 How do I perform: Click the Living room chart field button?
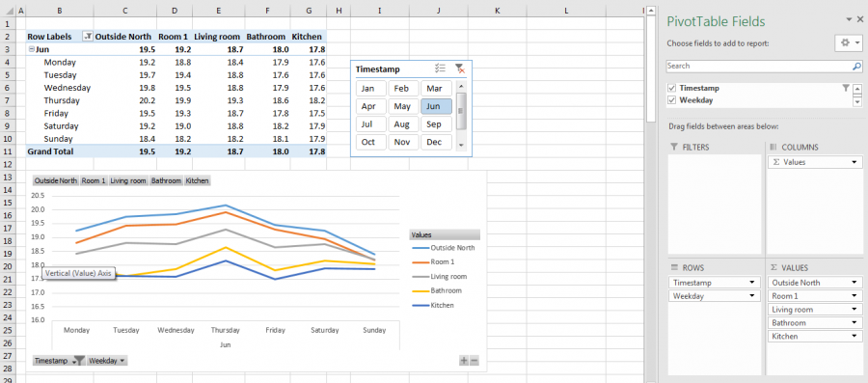click(x=128, y=181)
